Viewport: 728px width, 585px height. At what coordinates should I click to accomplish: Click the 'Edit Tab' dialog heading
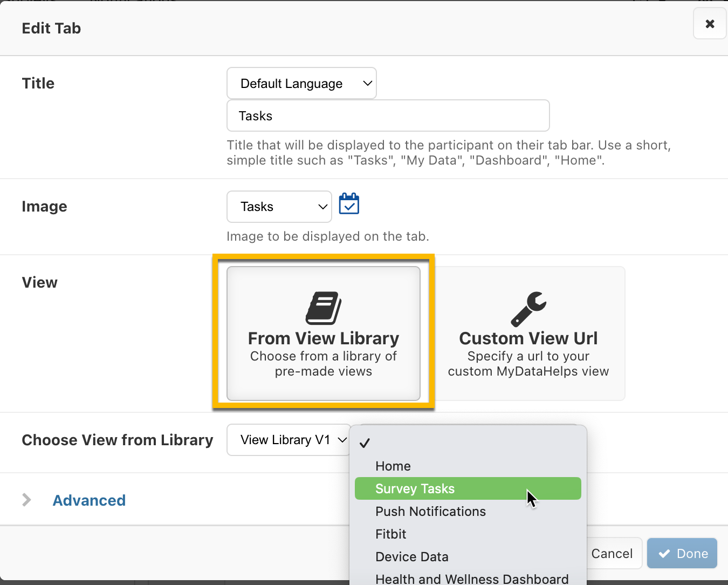click(51, 28)
